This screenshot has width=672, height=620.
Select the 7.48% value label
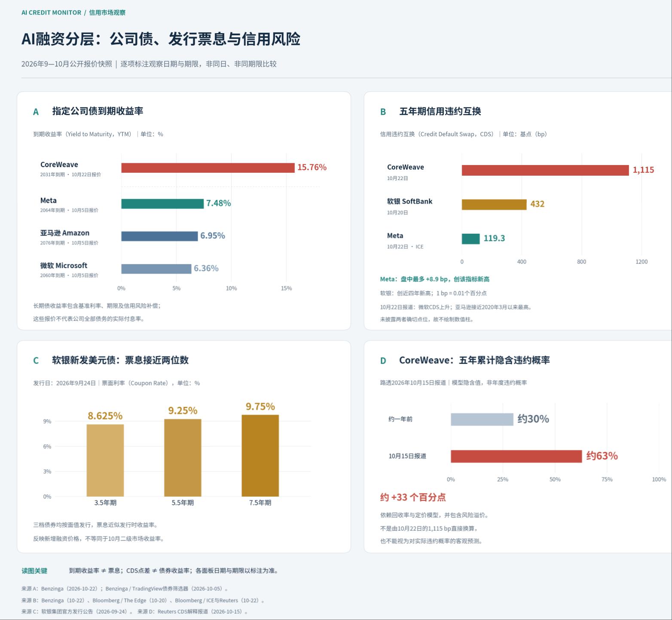pos(219,203)
